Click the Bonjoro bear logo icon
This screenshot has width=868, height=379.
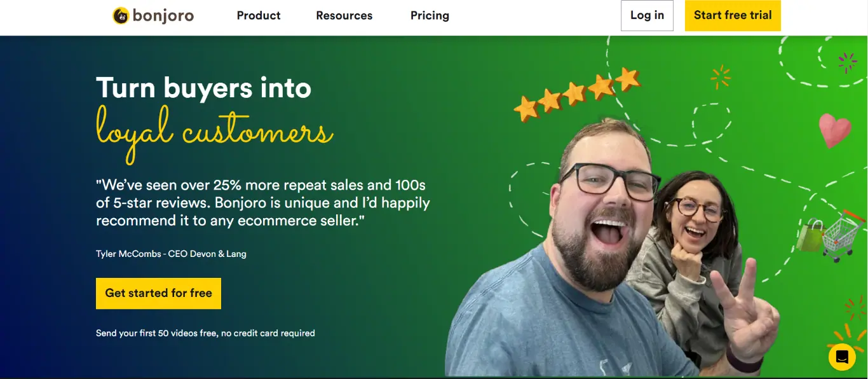(121, 16)
